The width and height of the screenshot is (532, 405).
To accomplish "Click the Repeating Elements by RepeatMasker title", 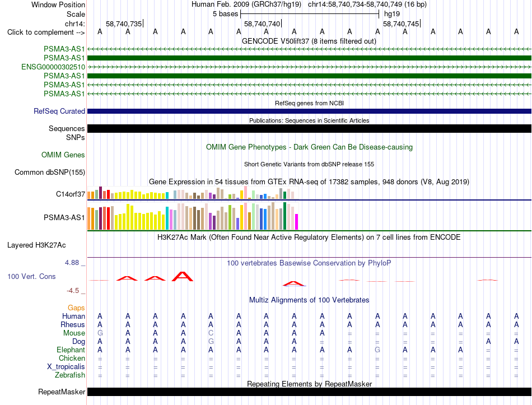I will click(x=309, y=384).
